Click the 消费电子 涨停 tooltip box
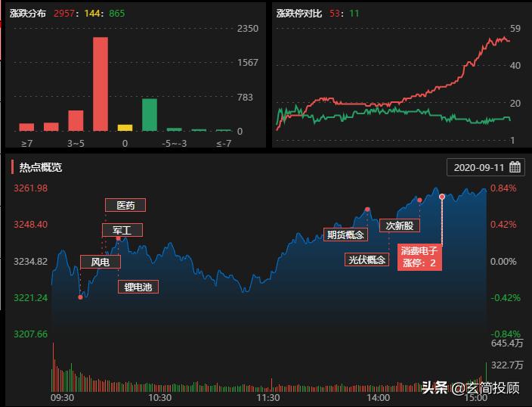The height and width of the screenshot is (407, 532). pyautogui.click(x=419, y=257)
